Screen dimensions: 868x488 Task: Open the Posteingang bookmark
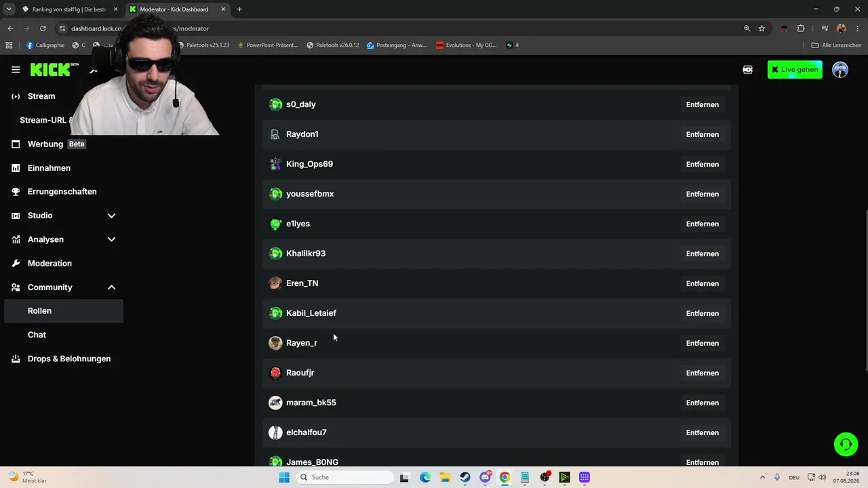coord(397,45)
